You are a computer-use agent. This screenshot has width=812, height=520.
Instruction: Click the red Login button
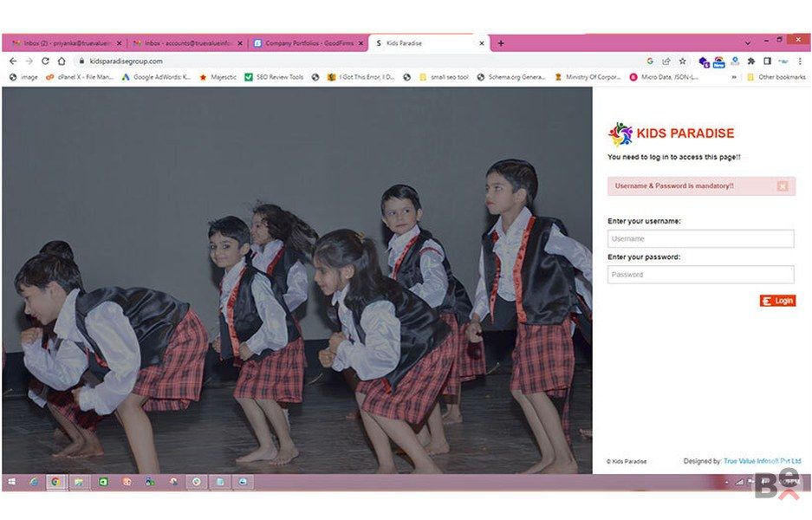click(777, 301)
